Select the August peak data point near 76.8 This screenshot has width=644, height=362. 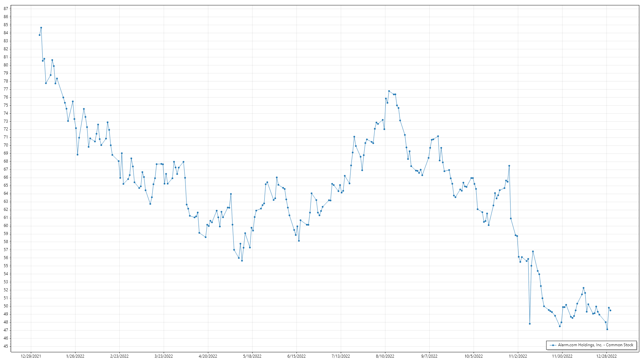coord(389,91)
